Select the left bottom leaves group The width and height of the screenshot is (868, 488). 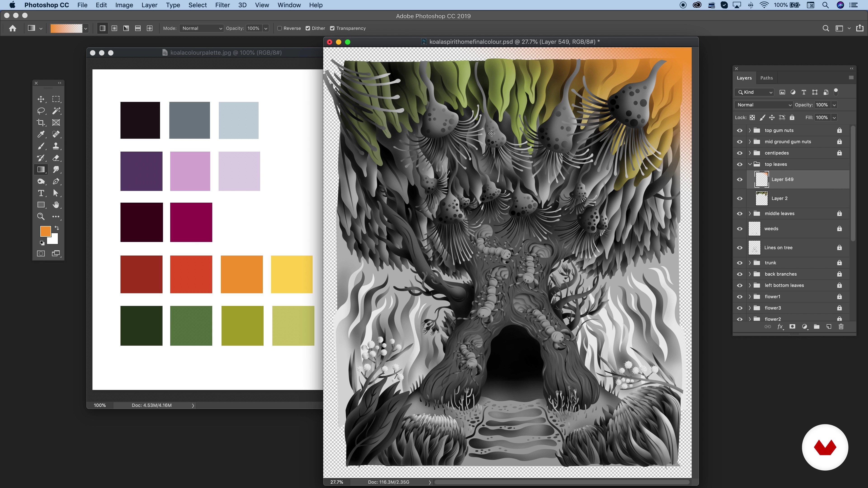point(791,285)
